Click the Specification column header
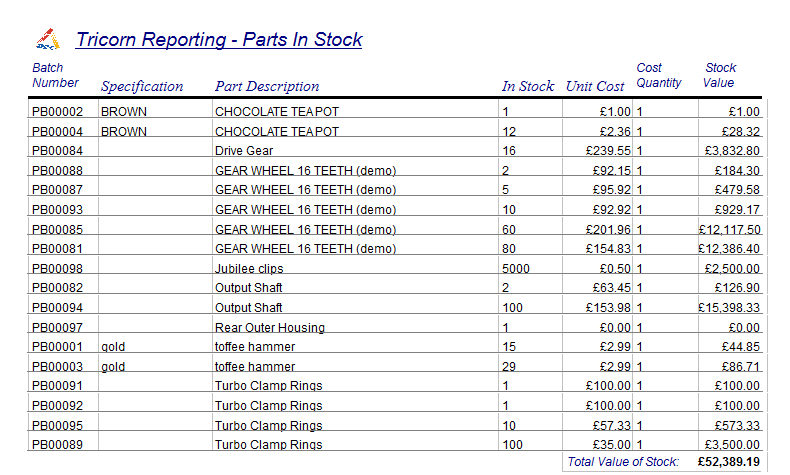This screenshot has height=475, width=790. click(x=142, y=86)
